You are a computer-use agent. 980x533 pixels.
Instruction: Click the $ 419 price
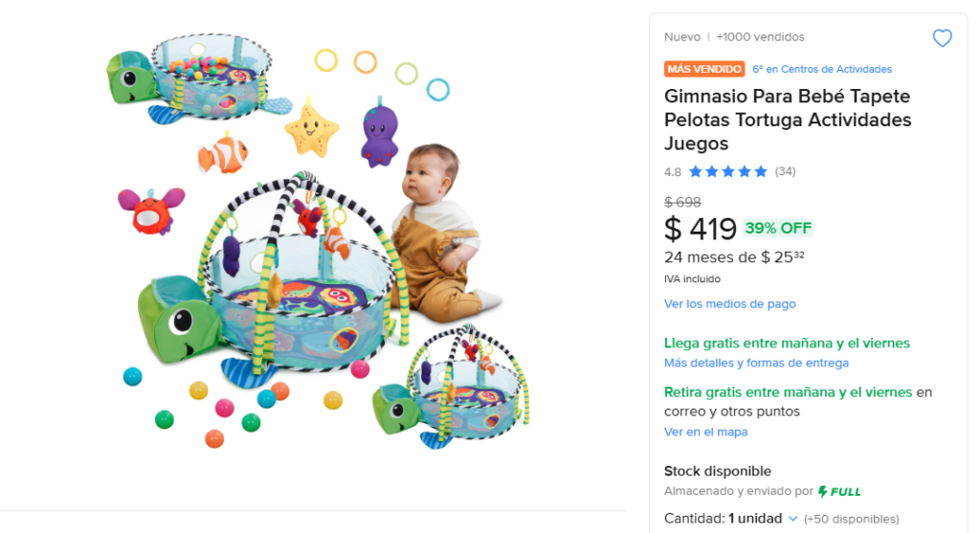pyautogui.click(x=701, y=229)
